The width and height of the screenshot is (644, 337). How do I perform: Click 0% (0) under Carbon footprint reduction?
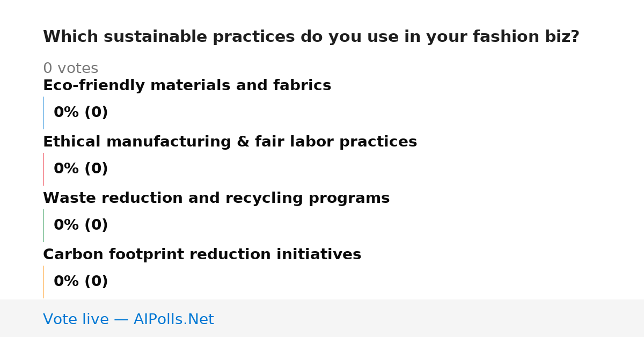(x=81, y=282)
